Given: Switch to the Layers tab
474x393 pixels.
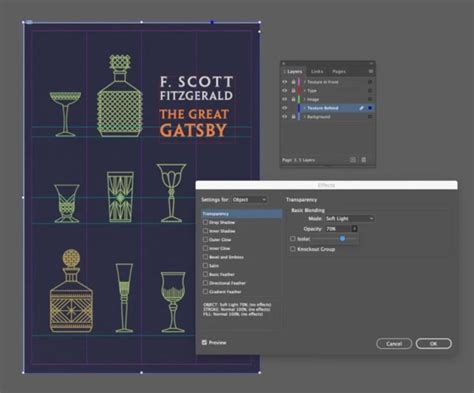Looking at the screenshot, I should [294, 71].
